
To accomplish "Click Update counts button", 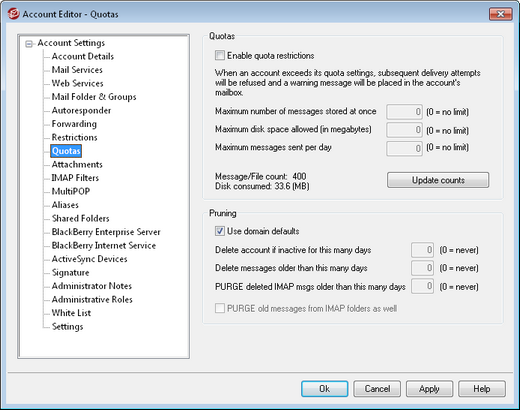I will click(x=438, y=180).
